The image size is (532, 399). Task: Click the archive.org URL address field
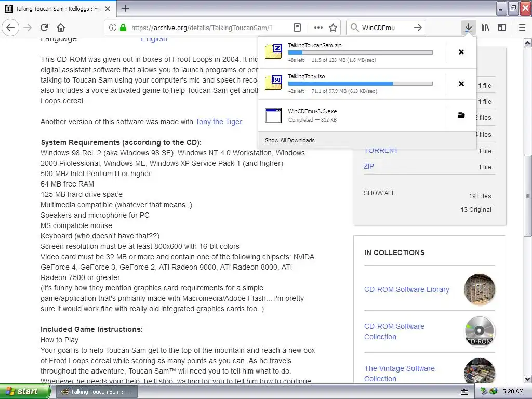(x=202, y=28)
